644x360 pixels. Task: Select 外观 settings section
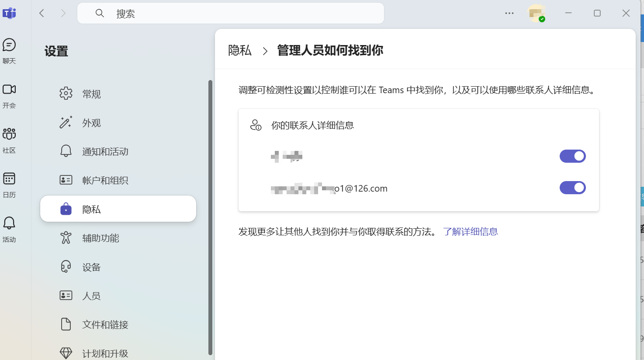pyautogui.click(x=118, y=122)
